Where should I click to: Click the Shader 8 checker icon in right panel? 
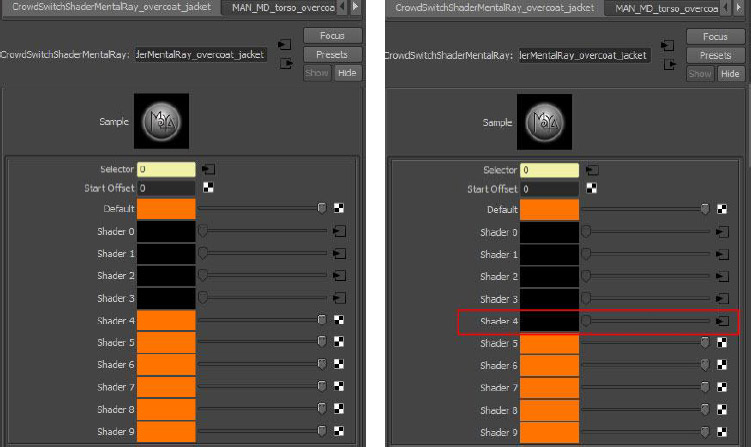722,410
